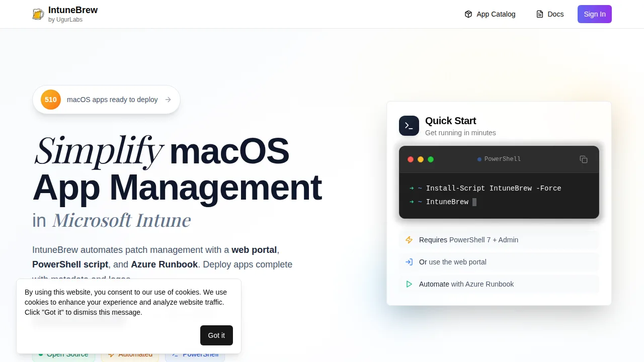
Task: Select the "Automate with Azure Runbook" option
Action: pyautogui.click(x=499, y=284)
